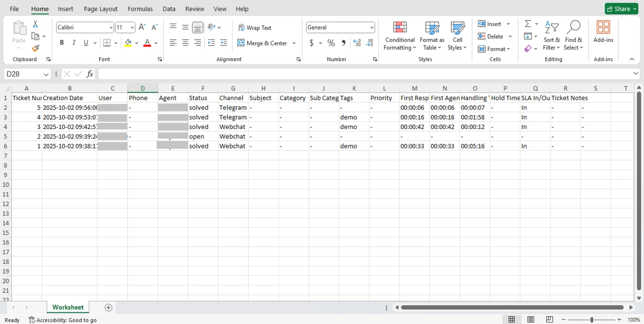Click the Increase Indent icon
Image resolution: width=644 pixels, height=324 pixels.
(224, 43)
